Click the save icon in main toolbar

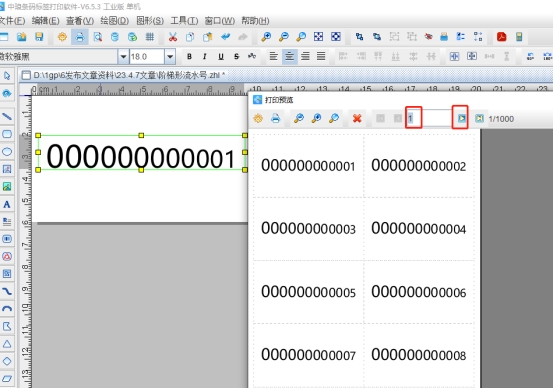pyautogui.click(x=39, y=37)
